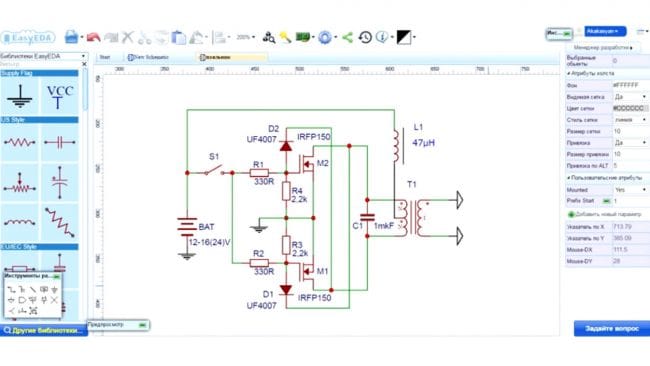650x366 pixels.
Task: Open the visible grid dropdown set to Да
Action: tap(631, 97)
